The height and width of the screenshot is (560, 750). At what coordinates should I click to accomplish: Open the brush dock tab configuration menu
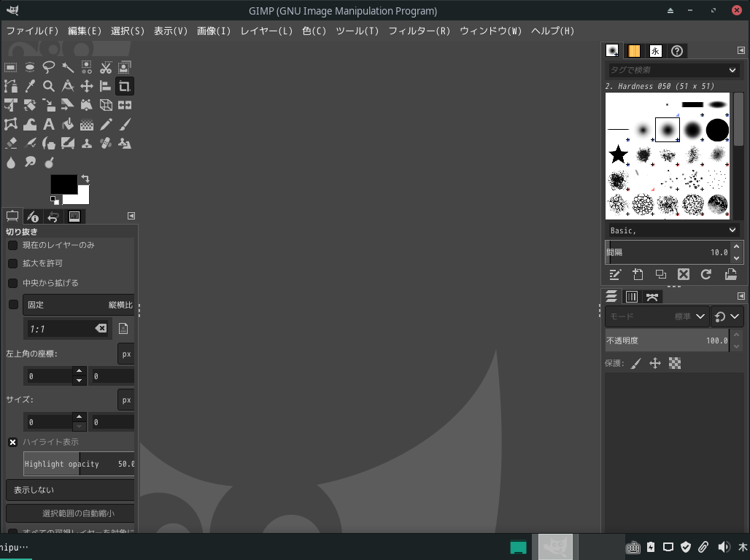[x=741, y=50]
